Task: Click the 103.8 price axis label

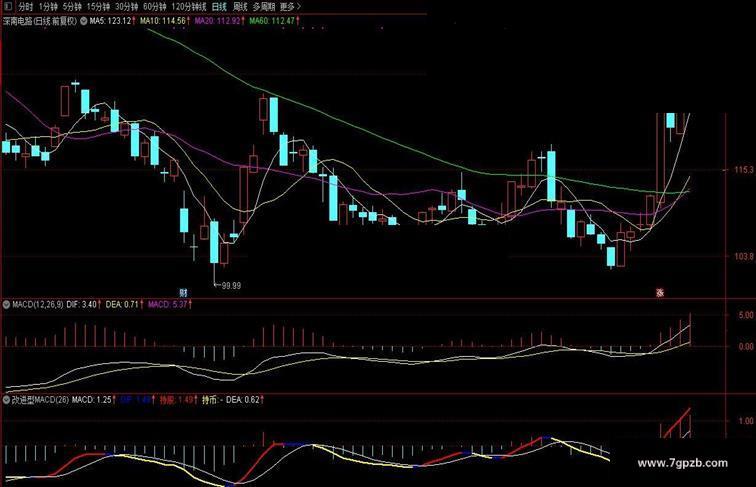Action: tap(744, 256)
